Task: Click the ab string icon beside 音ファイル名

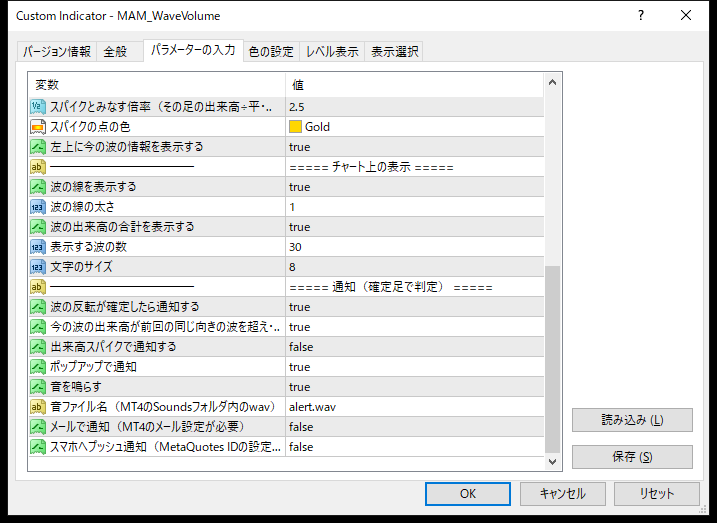Action: pyautogui.click(x=38, y=407)
